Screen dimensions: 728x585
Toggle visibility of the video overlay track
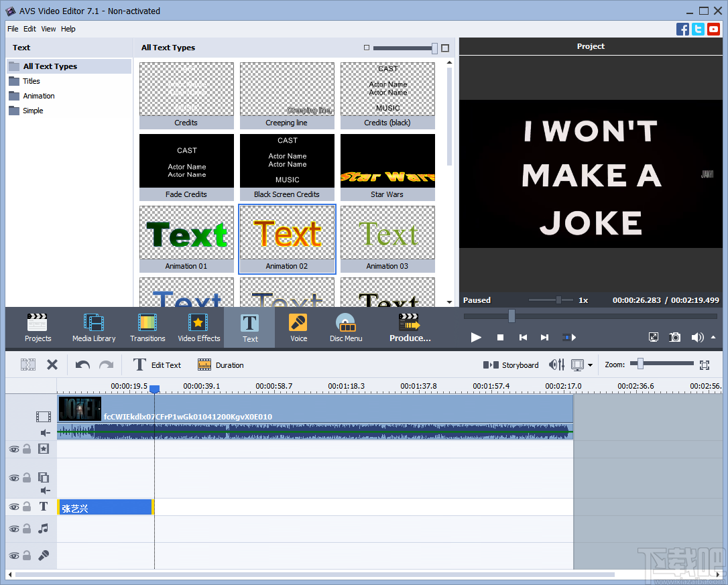click(14, 478)
